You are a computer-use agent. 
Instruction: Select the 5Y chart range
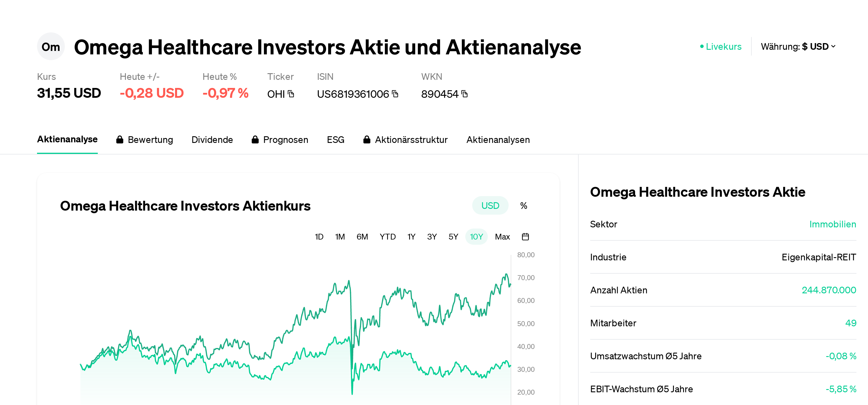(x=453, y=237)
